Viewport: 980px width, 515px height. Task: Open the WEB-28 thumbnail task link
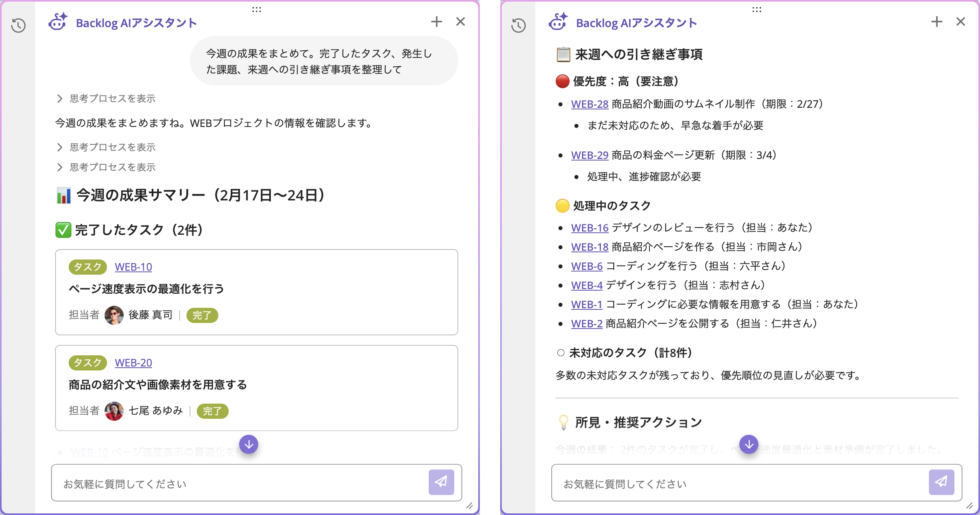(x=590, y=104)
